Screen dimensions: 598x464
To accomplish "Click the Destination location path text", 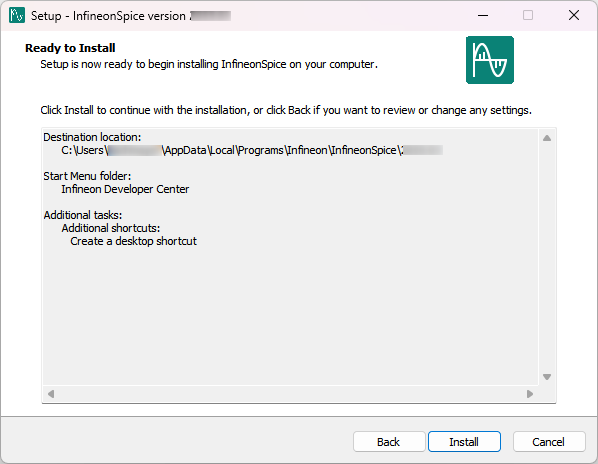I will point(252,150).
